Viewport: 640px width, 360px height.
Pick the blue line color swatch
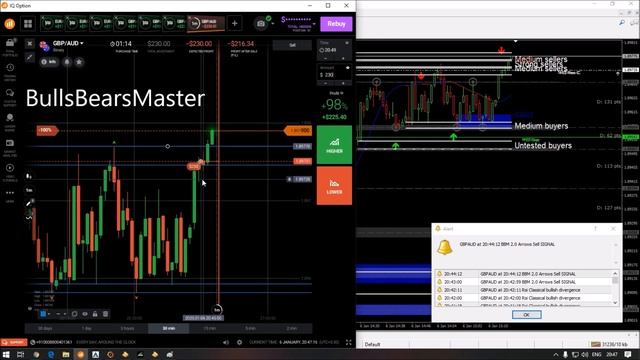43,314
